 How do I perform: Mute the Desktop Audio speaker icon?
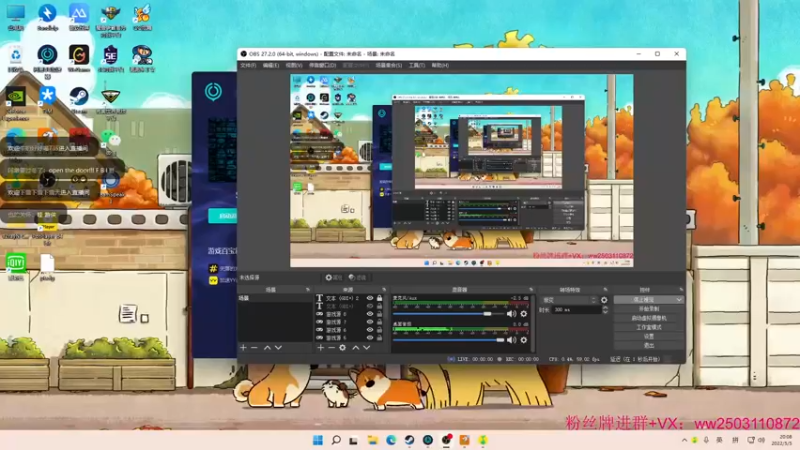coord(511,340)
